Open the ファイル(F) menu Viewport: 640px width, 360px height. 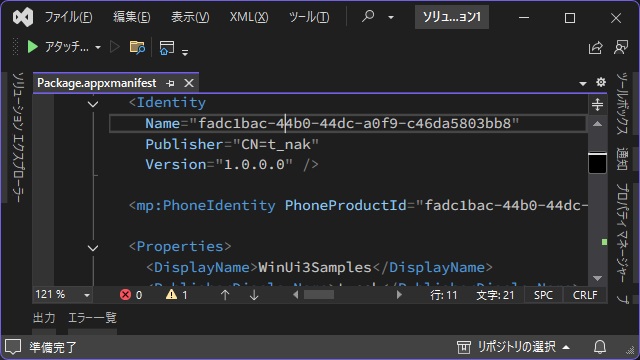coord(69,17)
